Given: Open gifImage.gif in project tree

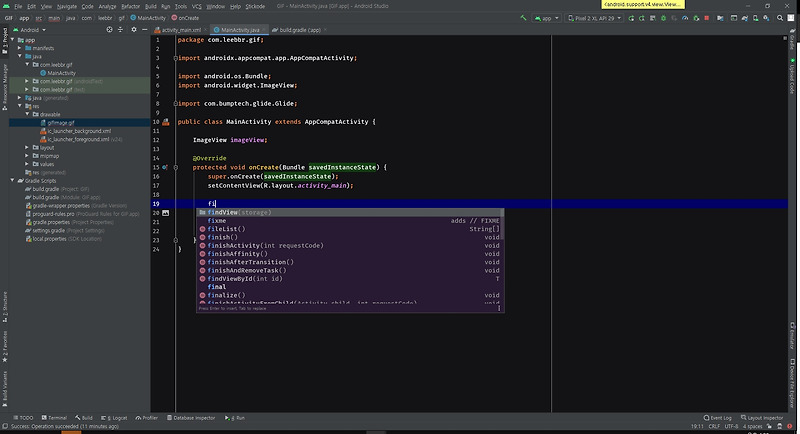Looking at the screenshot, I should coord(61,122).
